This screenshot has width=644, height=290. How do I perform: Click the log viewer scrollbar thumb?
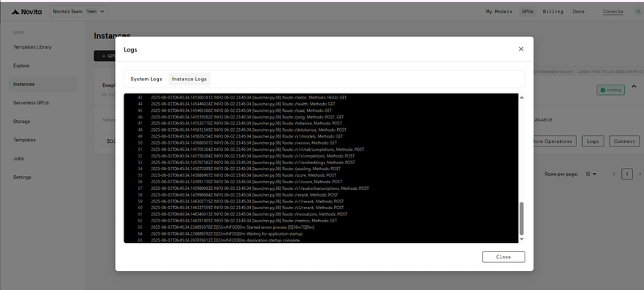tap(522, 218)
